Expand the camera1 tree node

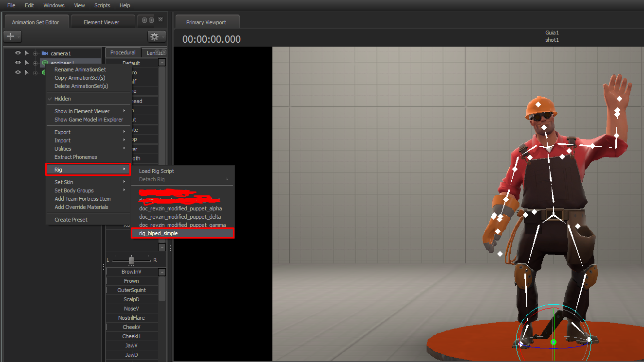click(35, 54)
